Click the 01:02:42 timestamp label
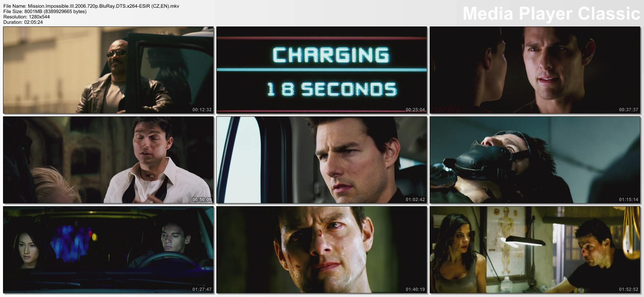The image size is (644, 297). 415,199
